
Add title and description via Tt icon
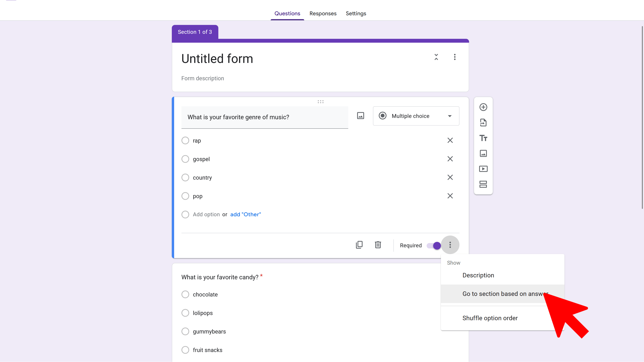coord(483,138)
